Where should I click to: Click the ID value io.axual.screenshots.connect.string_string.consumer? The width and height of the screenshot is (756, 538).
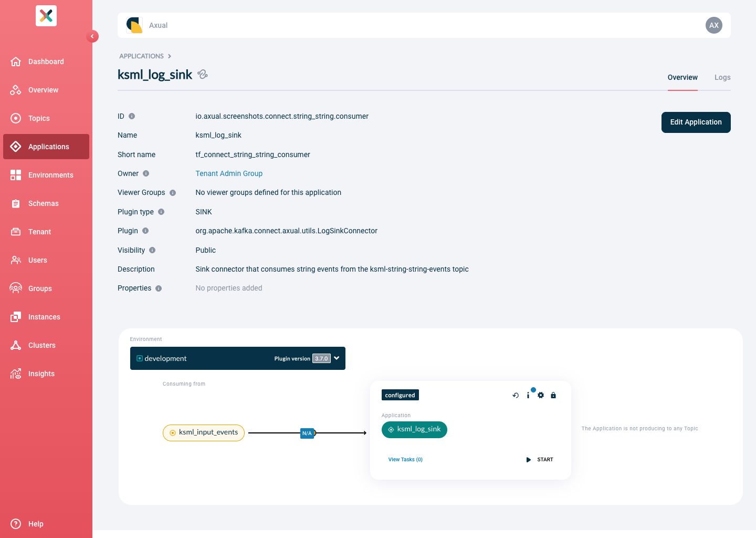(282, 116)
